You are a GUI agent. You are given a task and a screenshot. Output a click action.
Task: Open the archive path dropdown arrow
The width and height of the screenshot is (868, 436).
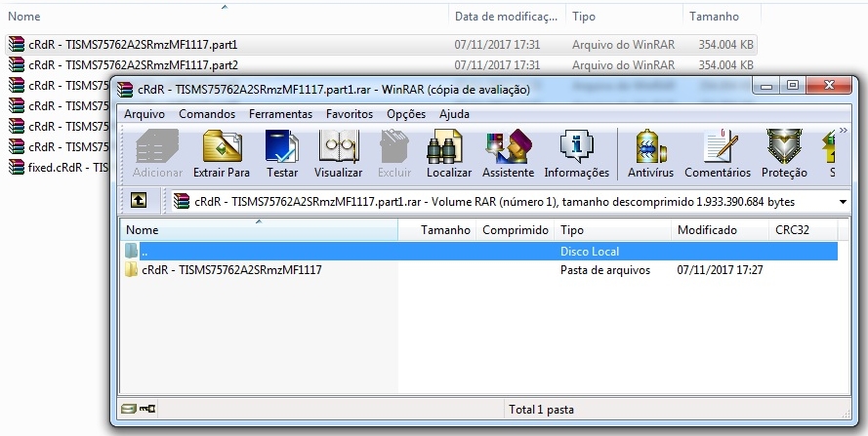click(x=843, y=202)
